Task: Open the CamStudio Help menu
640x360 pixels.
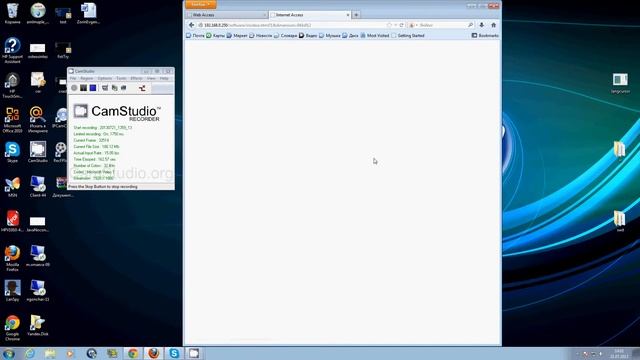Action: point(164,78)
